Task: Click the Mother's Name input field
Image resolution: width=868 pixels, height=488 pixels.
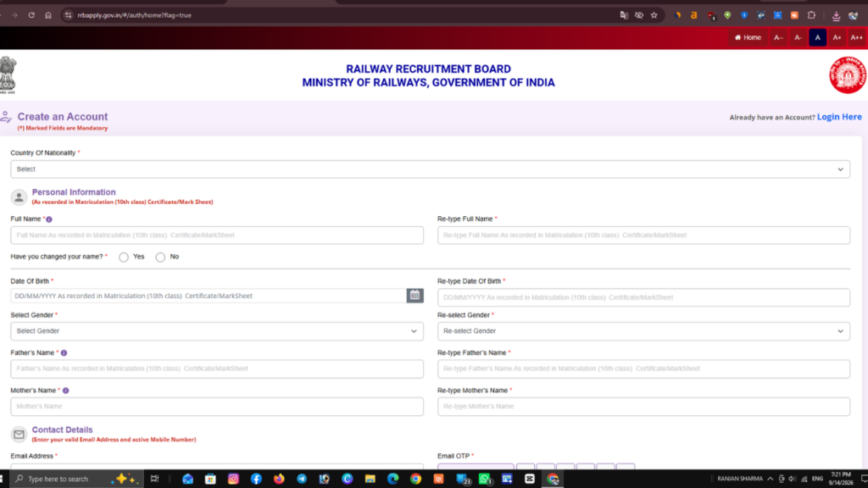Action: (217, 407)
